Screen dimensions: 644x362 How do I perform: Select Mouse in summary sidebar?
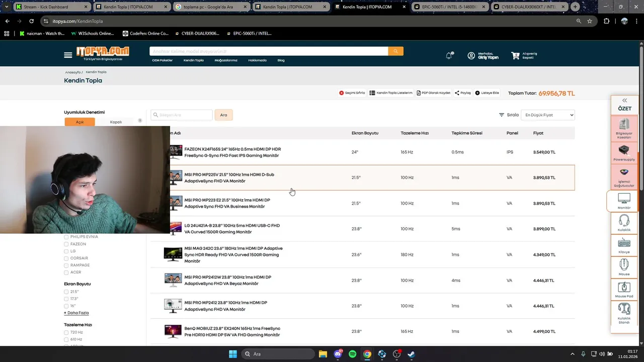[624, 267]
